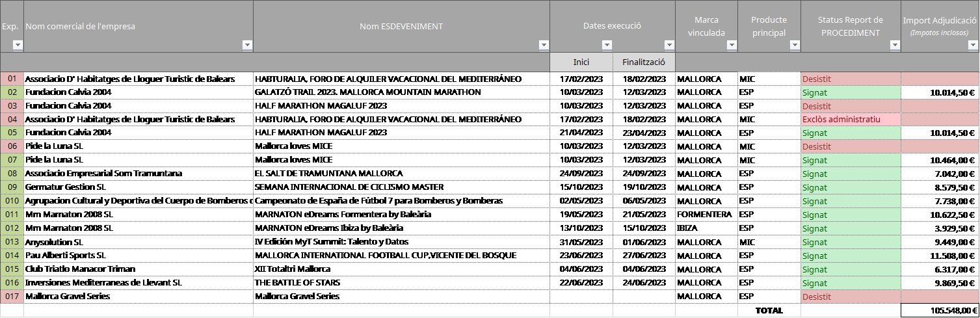Screen dimensions: 980x318
Task: Select the 9.449,00 € amount cell
Action: (940, 241)
